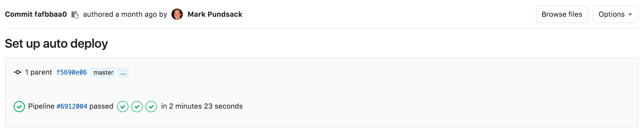Click the Browse files button
Screen dimensions: 644x133
[x=562, y=14]
